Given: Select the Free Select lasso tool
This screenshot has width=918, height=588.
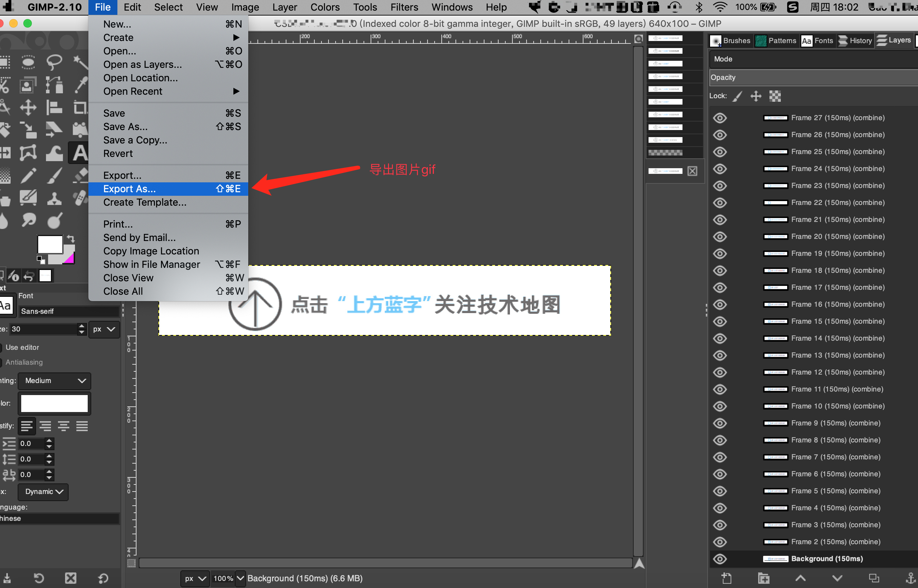Looking at the screenshot, I should [54, 62].
